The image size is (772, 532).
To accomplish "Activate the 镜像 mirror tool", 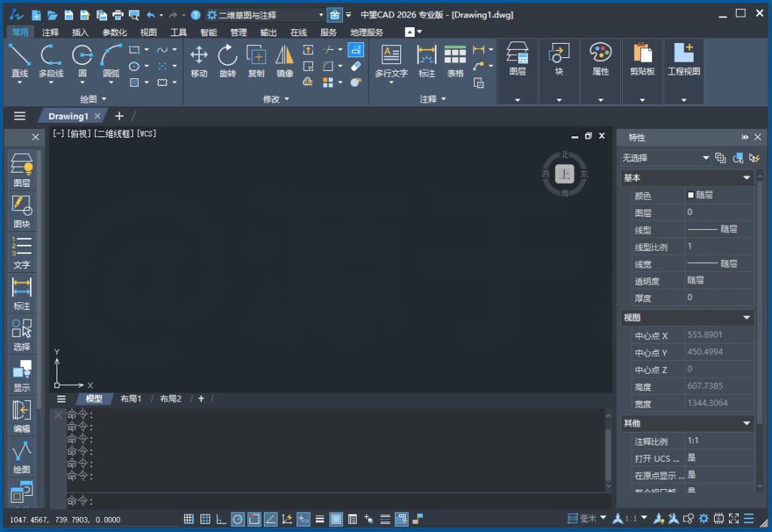I will pyautogui.click(x=284, y=60).
